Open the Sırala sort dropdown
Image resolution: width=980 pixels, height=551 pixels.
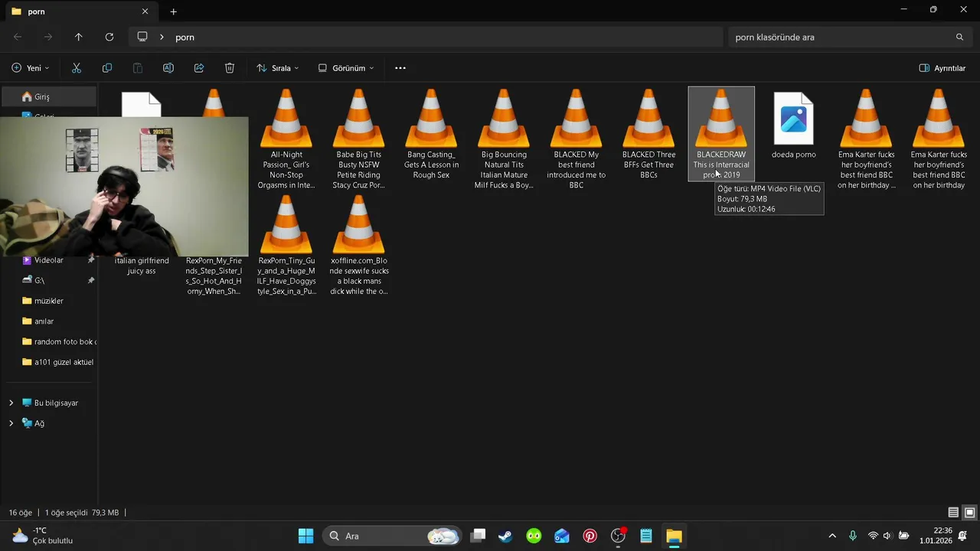pyautogui.click(x=278, y=68)
